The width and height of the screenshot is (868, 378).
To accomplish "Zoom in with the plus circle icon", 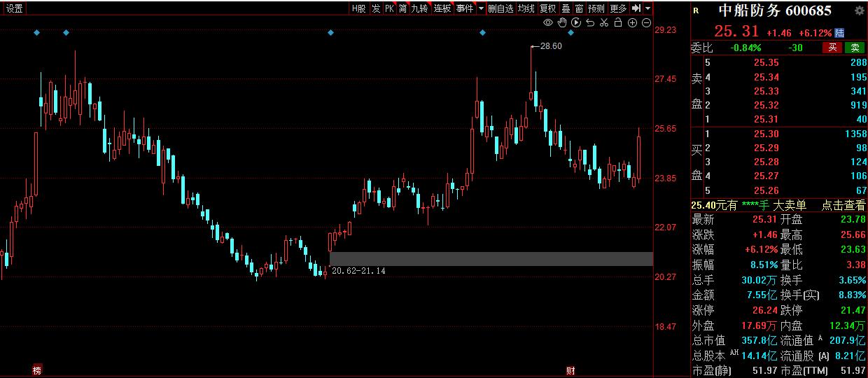I will [632, 23].
